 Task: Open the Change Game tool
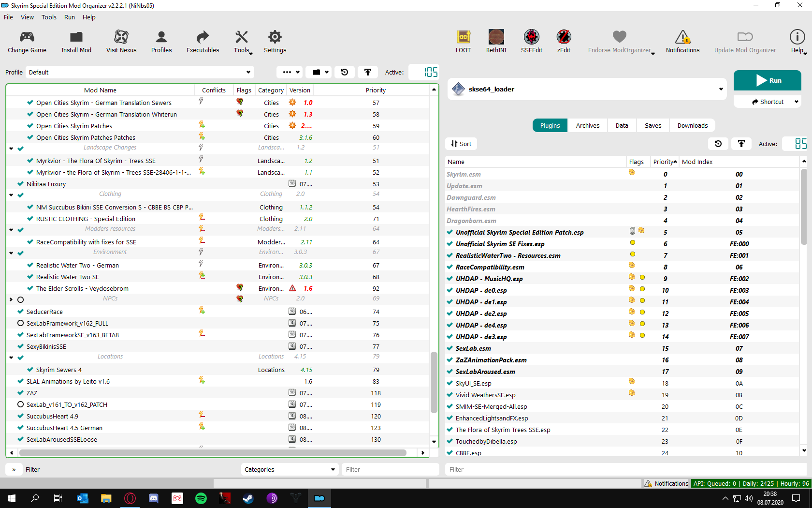coord(27,42)
